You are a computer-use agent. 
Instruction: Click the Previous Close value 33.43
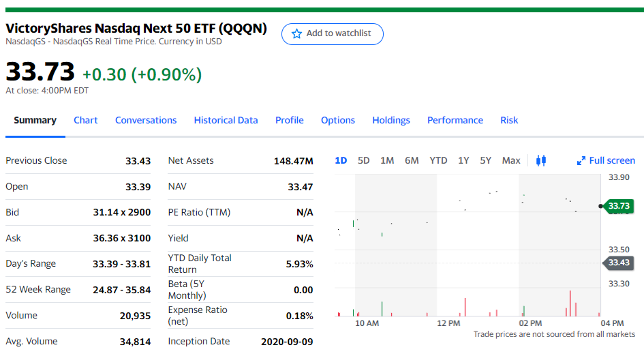138,161
